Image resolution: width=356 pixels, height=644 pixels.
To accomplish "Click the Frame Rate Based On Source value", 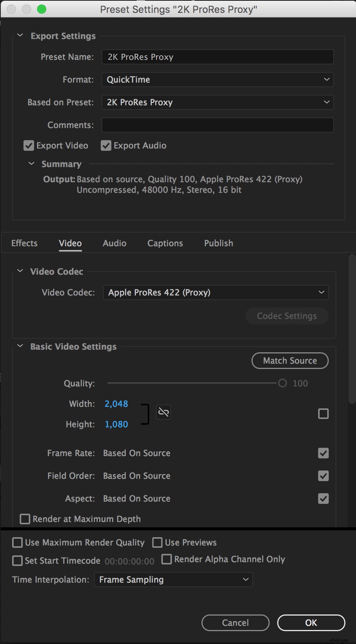I will coord(137,453).
